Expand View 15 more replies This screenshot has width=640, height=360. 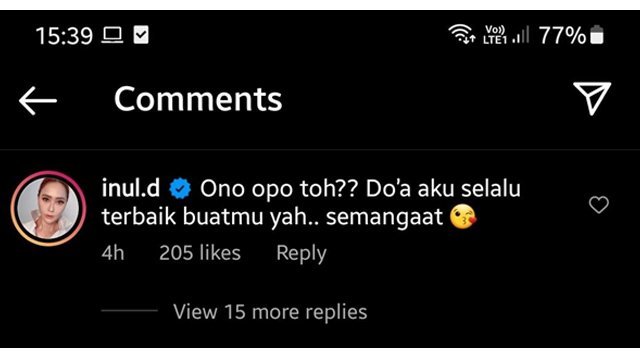tap(270, 311)
